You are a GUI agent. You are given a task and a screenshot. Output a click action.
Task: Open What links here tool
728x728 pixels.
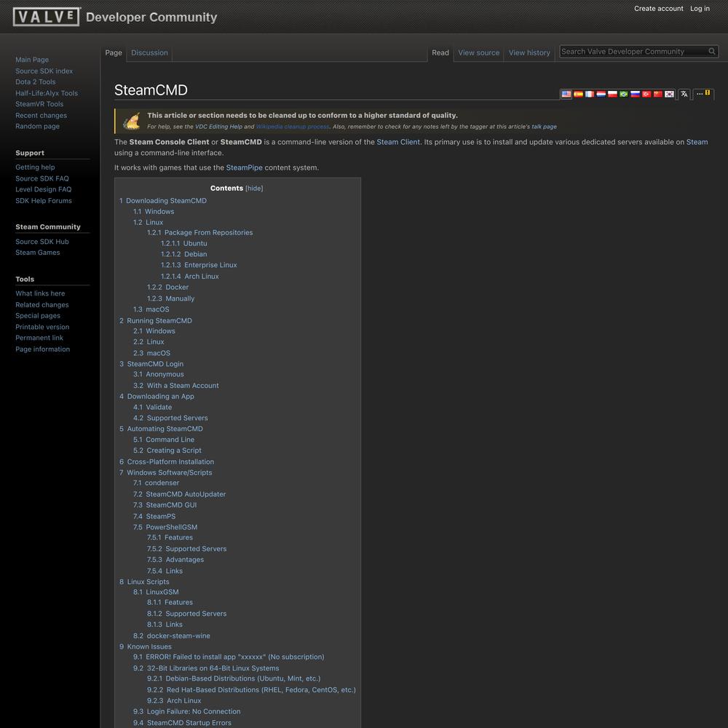[40, 293]
